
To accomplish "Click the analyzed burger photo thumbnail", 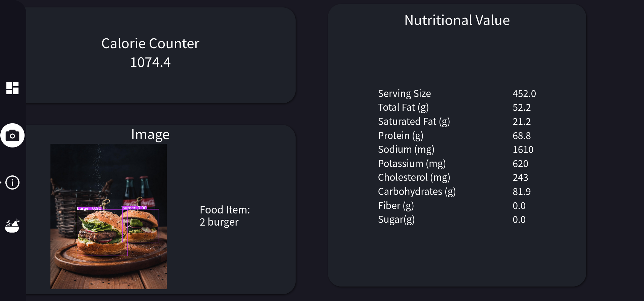I will 109,216.
